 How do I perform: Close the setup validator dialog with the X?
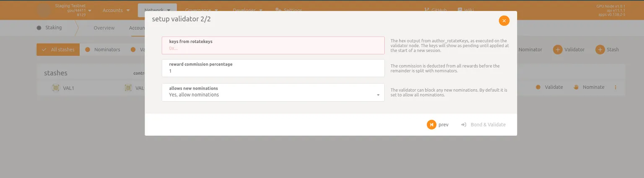504,21
